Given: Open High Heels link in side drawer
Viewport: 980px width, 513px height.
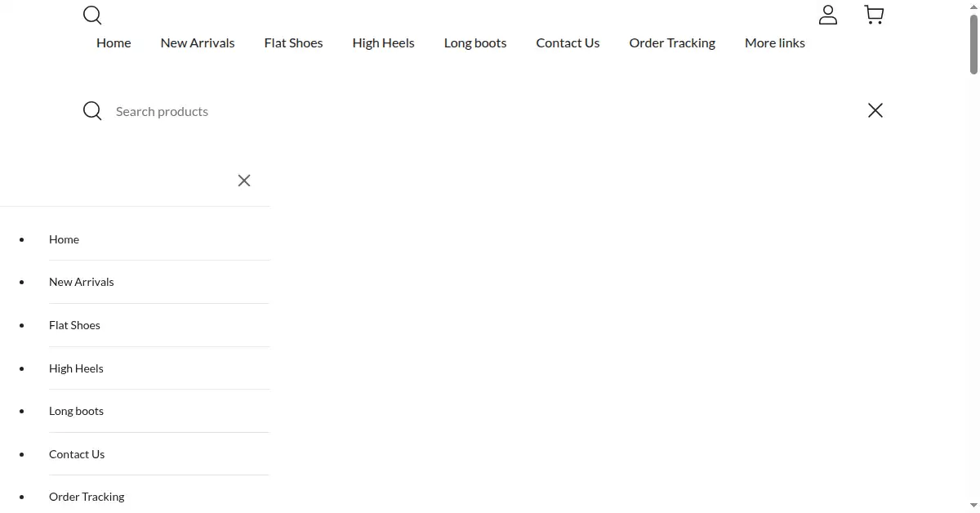Looking at the screenshot, I should [x=76, y=368].
